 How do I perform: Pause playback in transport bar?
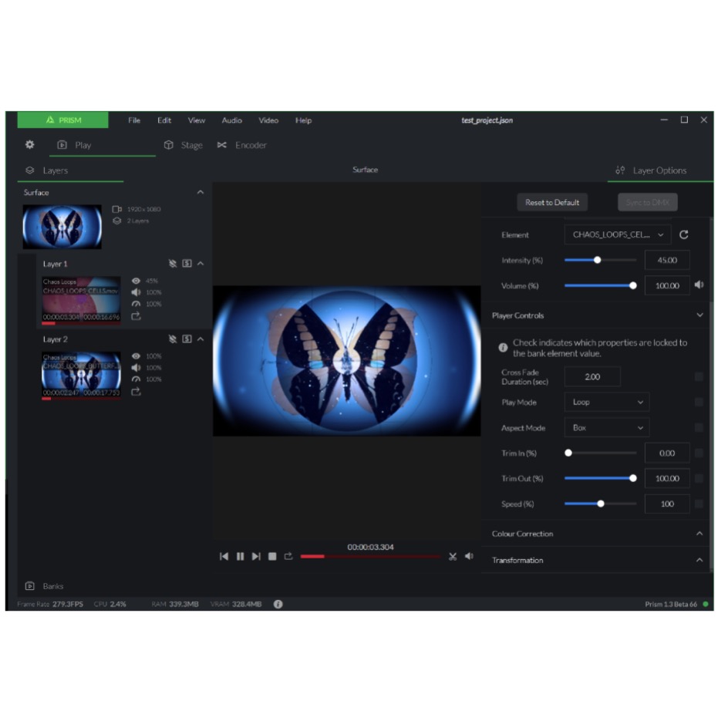click(240, 557)
